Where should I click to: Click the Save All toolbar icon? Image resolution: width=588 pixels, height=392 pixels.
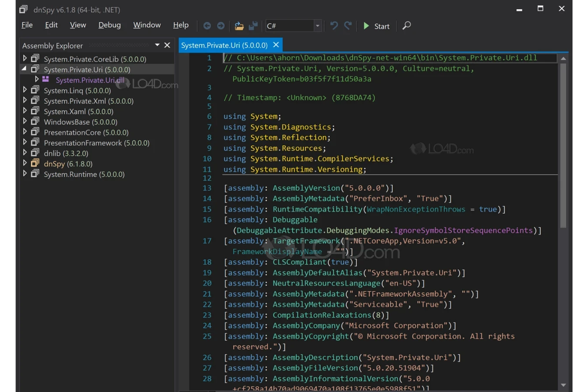(253, 26)
